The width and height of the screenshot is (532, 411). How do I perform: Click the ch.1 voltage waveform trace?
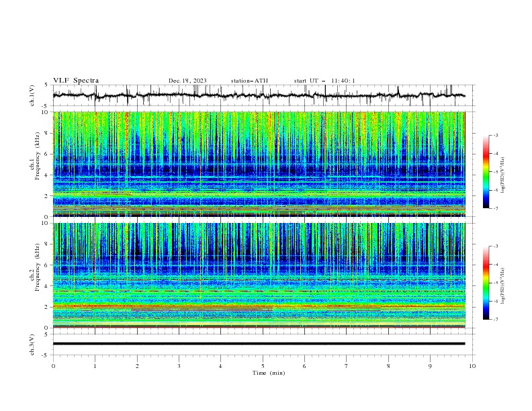click(259, 95)
